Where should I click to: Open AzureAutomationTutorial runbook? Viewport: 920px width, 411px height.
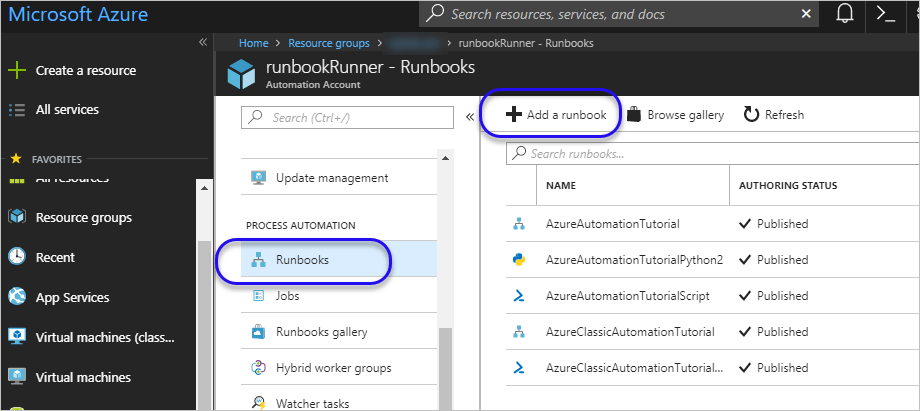tap(613, 224)
